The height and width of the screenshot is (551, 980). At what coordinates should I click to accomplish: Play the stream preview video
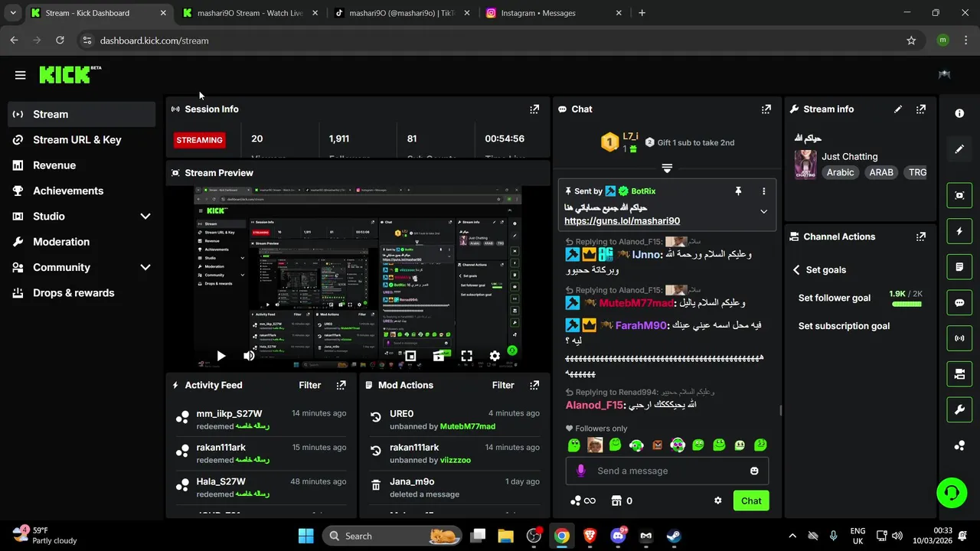click(220, 356)
